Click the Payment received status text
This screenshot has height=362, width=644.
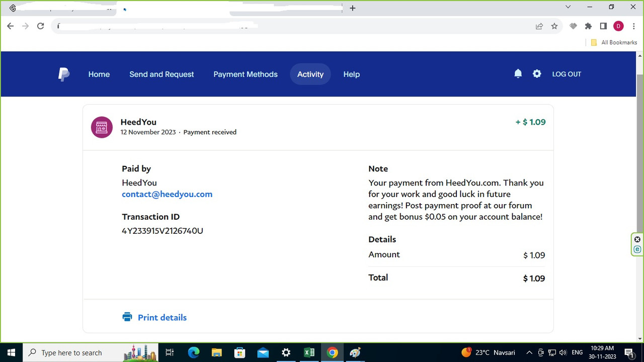210,132
